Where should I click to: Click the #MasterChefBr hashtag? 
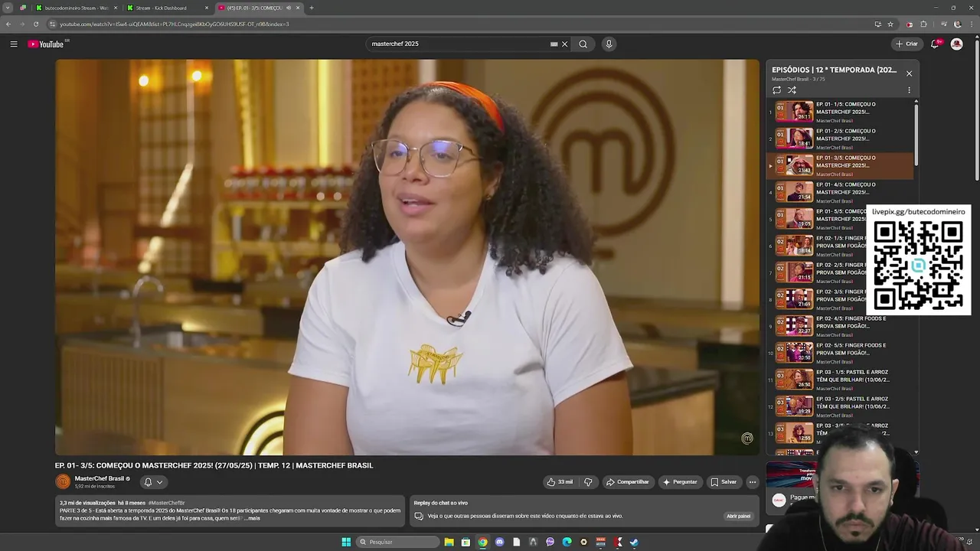tap(166, 503)
